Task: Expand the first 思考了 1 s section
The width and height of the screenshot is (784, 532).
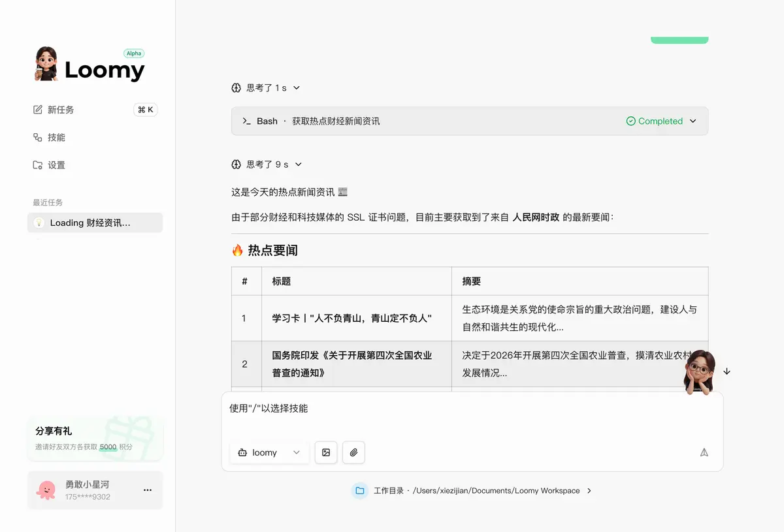Action: point(266,88)
